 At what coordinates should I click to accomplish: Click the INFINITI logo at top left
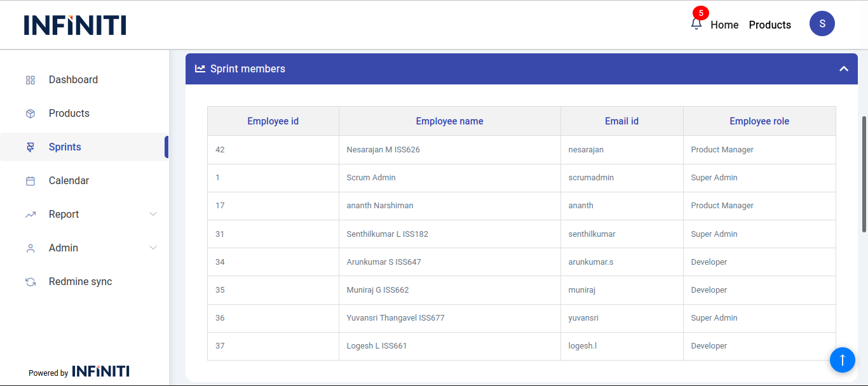[75, 25]
